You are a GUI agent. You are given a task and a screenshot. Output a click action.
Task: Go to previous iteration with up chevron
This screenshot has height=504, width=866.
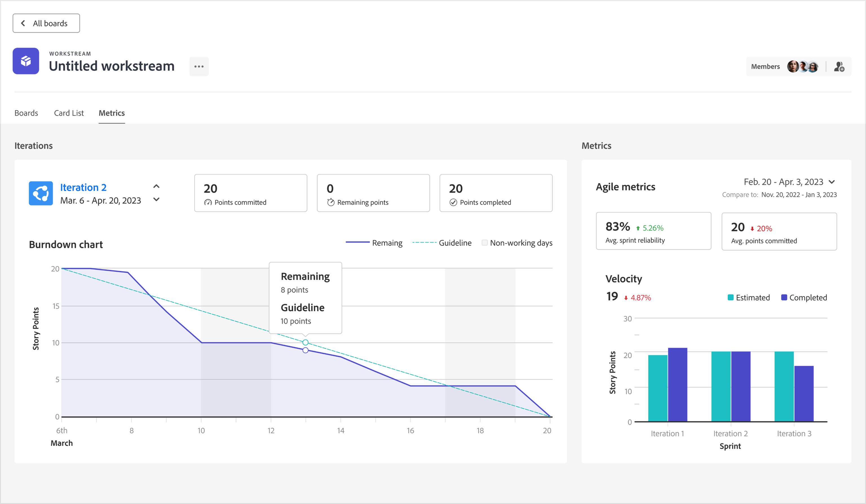pyautogui.click(x=156, y=186)
